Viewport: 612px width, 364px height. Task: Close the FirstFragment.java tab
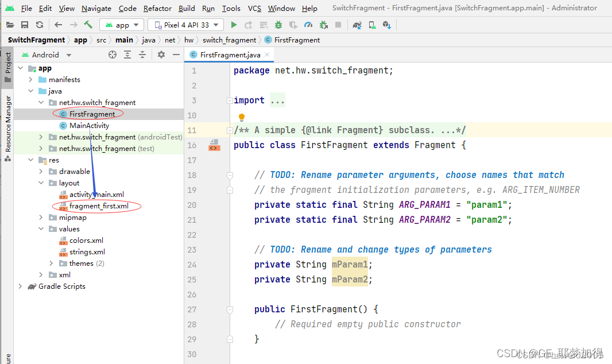click(x=267, y=55)
